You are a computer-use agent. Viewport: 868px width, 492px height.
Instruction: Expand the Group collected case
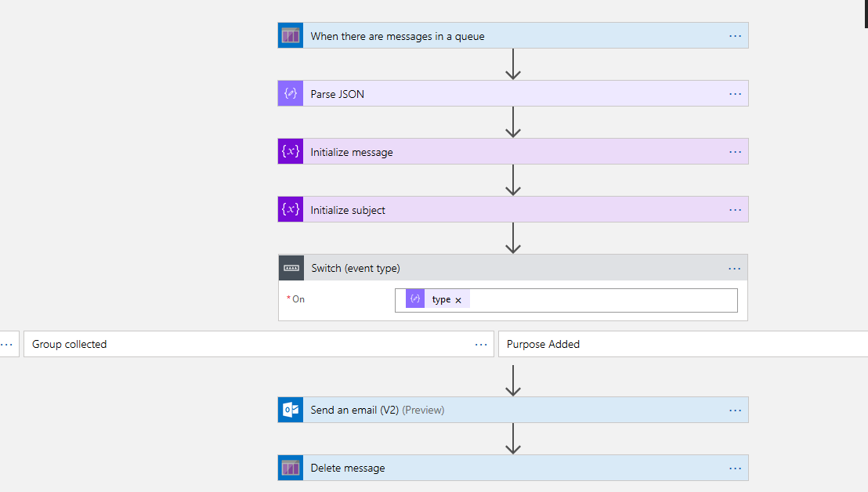pyautogui.click(x=259, y=344)
